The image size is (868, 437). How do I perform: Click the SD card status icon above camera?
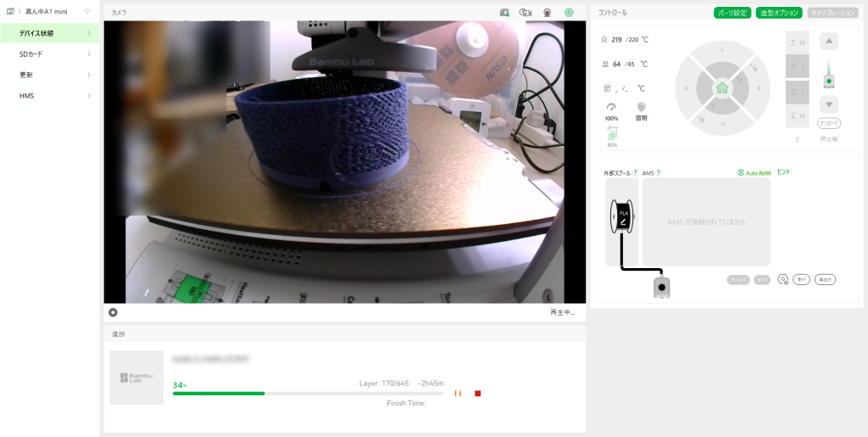(505, 13)
